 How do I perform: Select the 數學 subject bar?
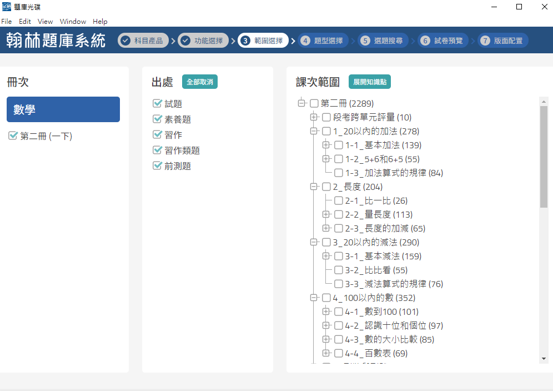tap(63, 109)
